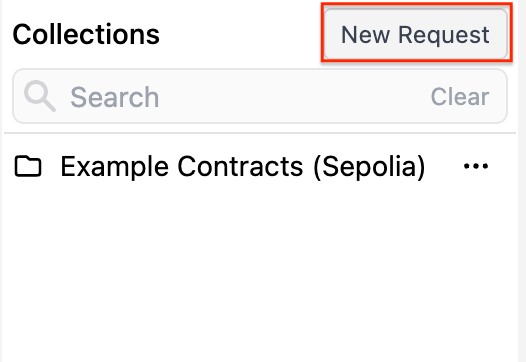Click the outlined folder glyph in the list

coord(28,166)
